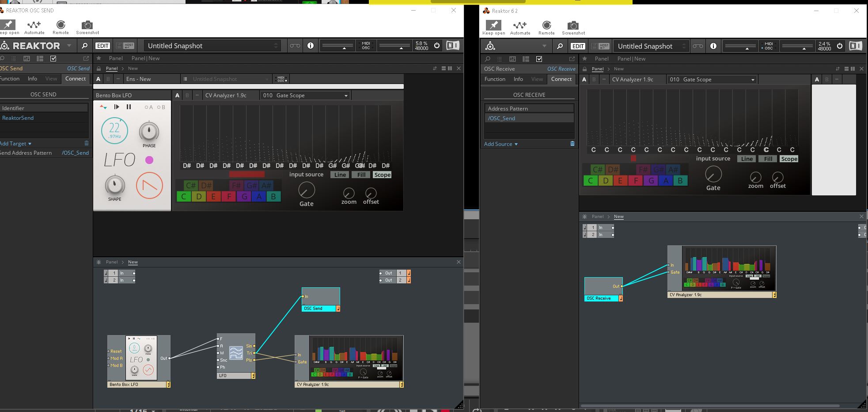Select Line mode in left CV Analyzer
This screenshot has height=412, width=868.
(340, 175)
